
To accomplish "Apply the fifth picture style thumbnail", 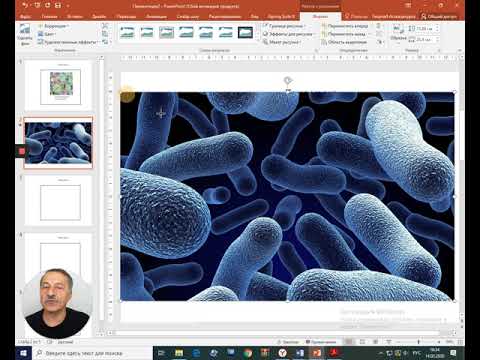I will 206,33.
